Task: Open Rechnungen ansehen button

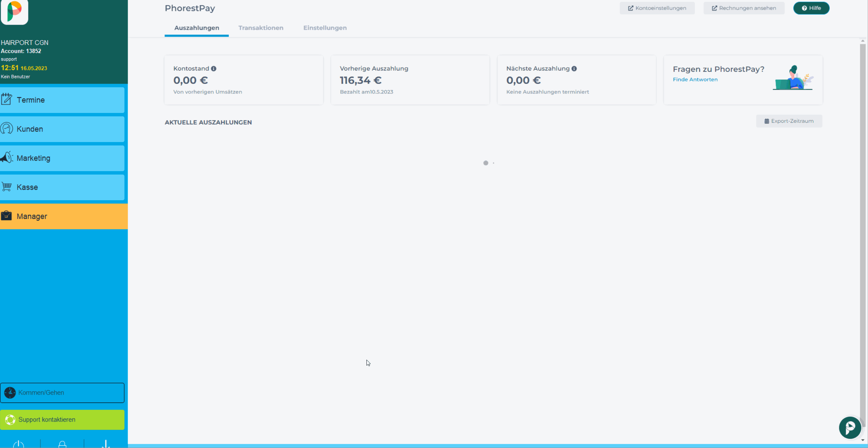Action: click(x=744, y=8)
